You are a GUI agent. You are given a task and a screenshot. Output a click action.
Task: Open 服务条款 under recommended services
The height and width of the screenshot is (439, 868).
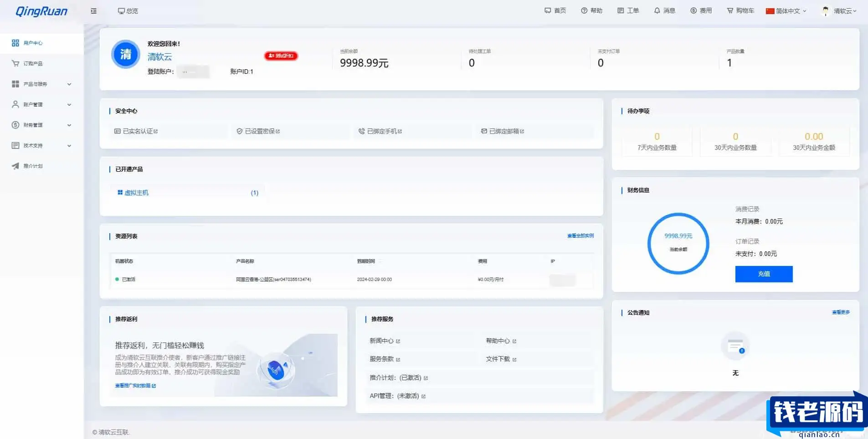tap(385, 359)
